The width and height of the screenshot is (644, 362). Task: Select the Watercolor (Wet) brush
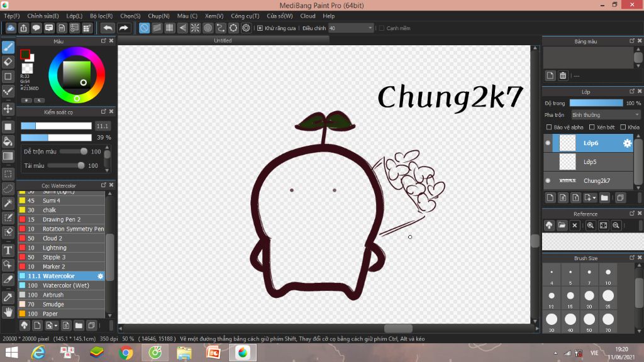point(62,285)
